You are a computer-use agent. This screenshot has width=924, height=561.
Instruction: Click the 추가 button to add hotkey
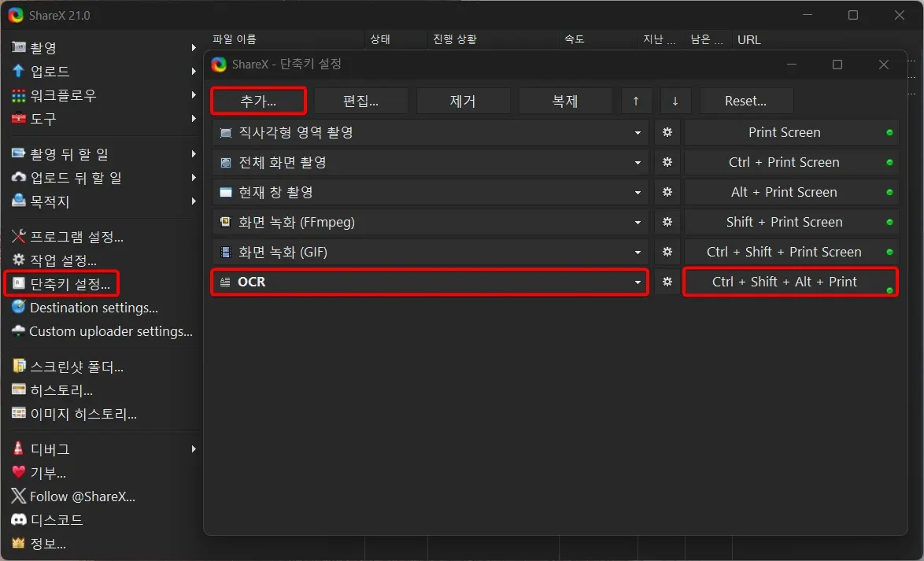pyautogui.click(x=258, y=101)
